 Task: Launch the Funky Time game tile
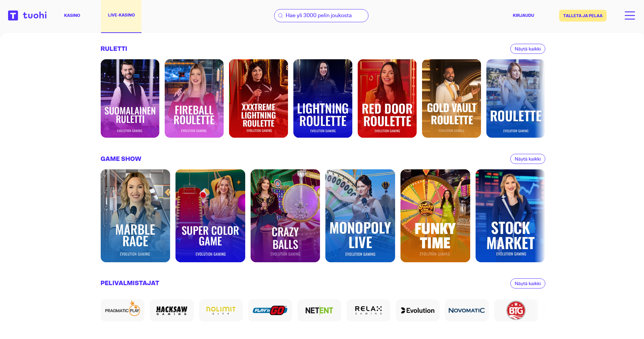(x=435, y=216)
